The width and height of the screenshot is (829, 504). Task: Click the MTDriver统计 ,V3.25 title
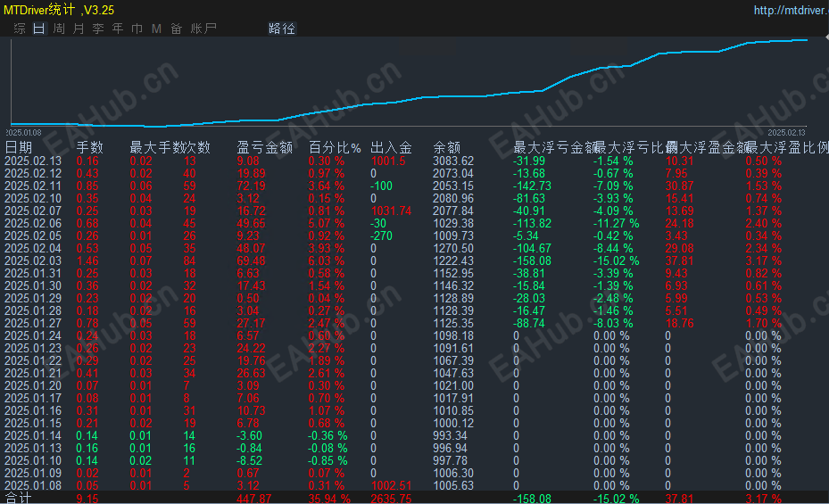pos(59,10)
